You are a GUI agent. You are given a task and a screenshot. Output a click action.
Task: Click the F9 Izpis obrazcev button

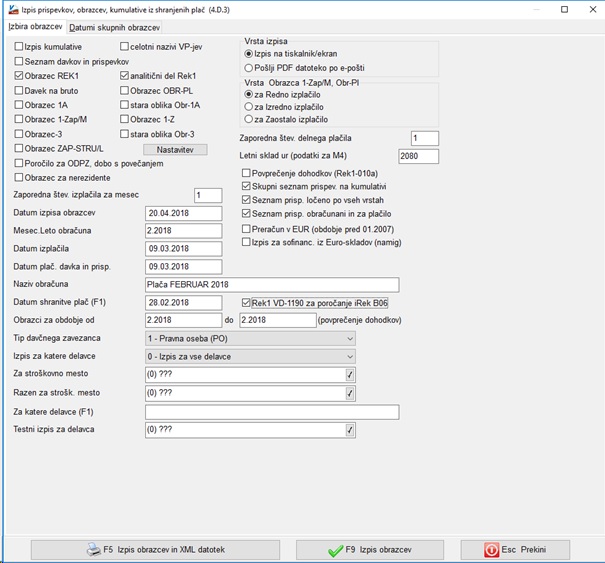370,550
